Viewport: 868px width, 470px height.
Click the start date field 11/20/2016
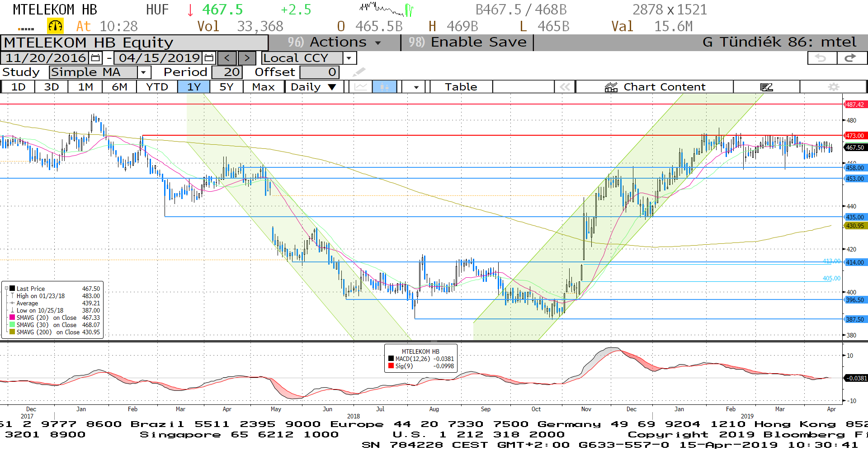click(x=46, y=58)
